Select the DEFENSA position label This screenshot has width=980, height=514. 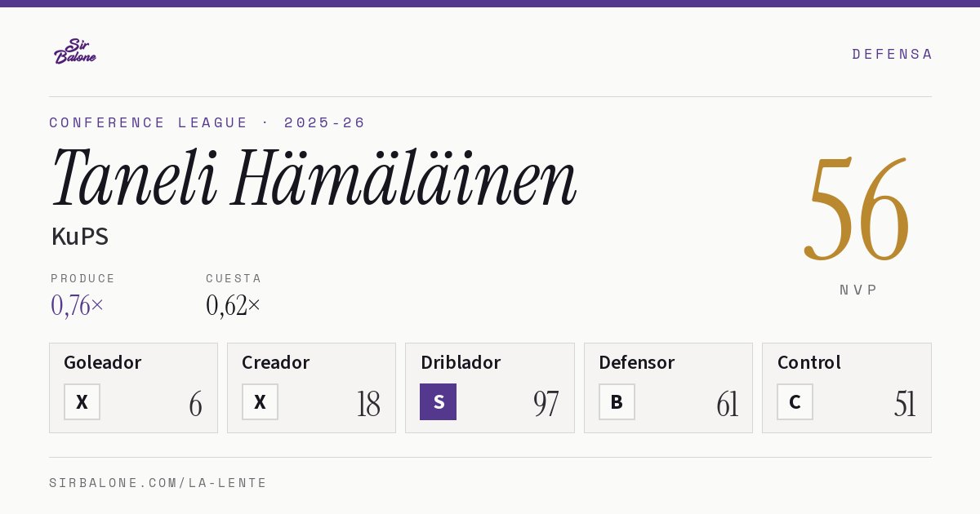pyautogui.click(x=892, y=54)
